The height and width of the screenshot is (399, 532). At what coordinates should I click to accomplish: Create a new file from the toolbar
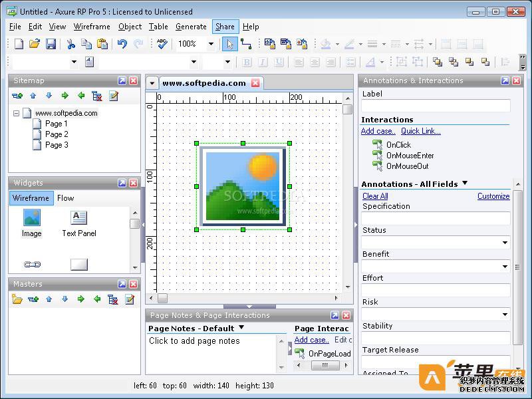point(19,44)
